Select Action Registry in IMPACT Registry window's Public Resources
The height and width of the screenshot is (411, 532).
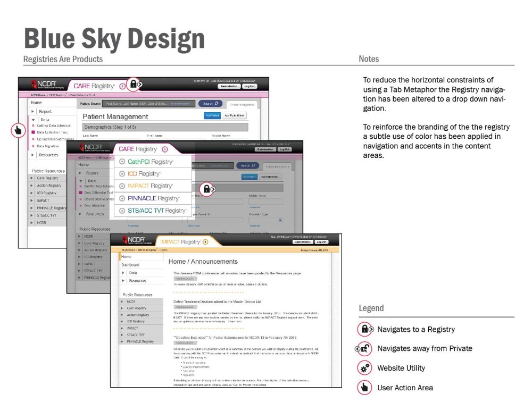coord(138,315)
